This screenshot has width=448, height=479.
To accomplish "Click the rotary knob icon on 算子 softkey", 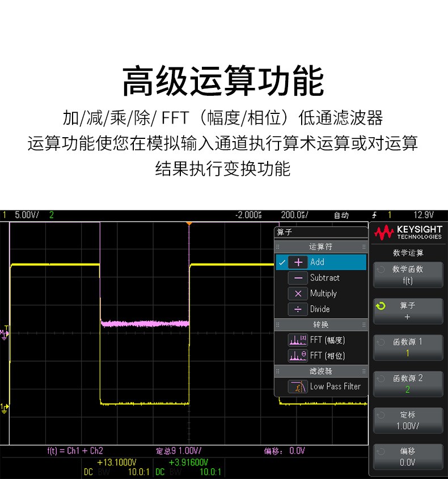I will [x=381, y=306].
